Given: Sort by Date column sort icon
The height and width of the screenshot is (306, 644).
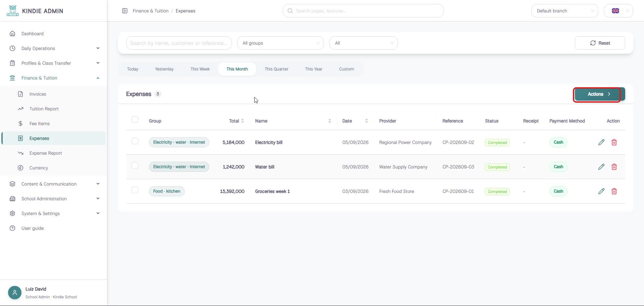Looking at the screenshot, I should coord(367,121).
